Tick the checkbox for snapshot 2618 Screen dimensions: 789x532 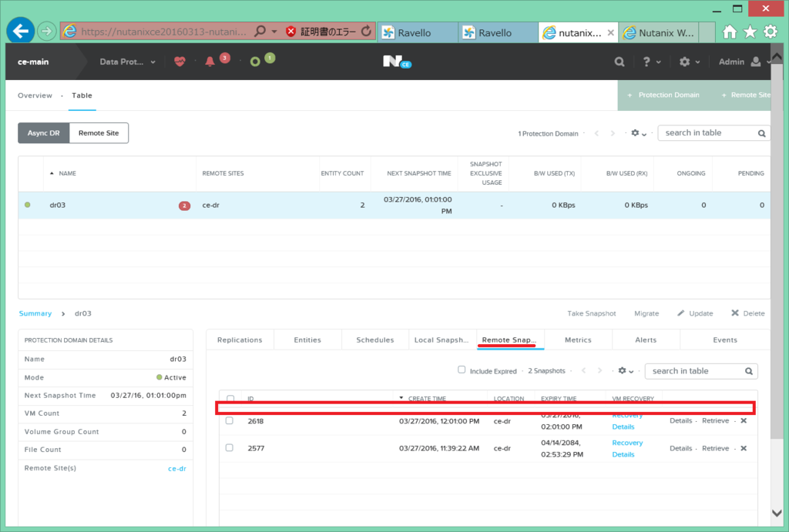[230, 420]
